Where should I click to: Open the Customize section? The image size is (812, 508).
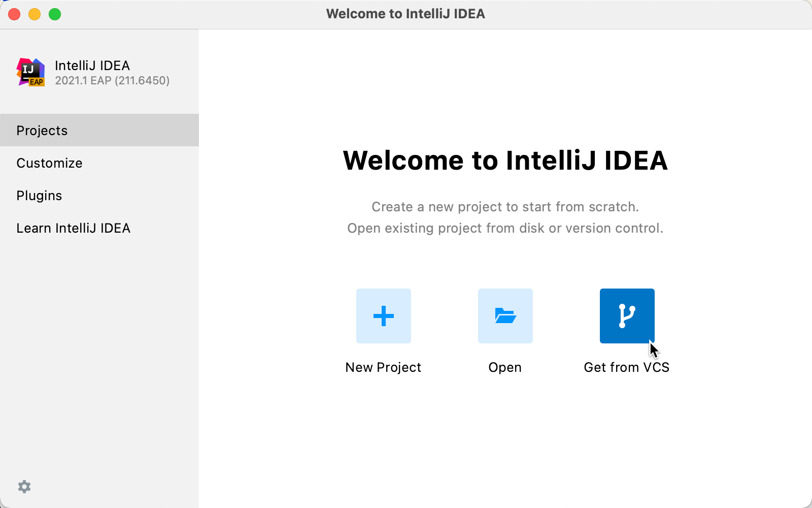point(49,163)
